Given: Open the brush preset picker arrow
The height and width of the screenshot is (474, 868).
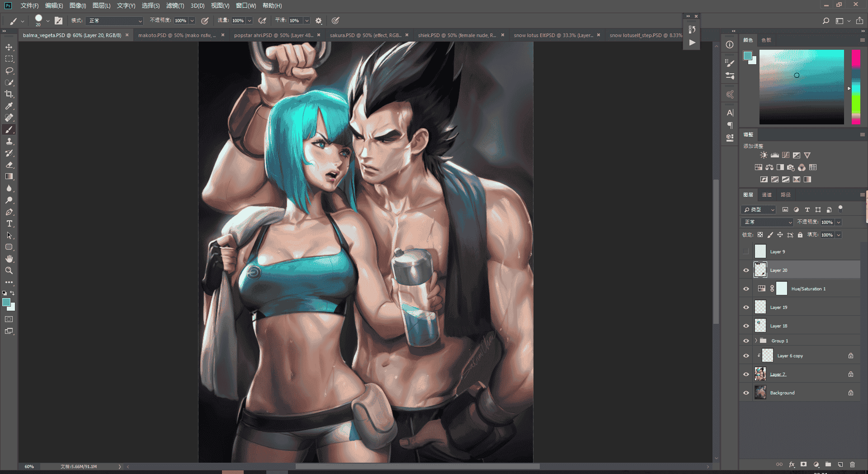Looking at the screenshot, I should point(48,21).
